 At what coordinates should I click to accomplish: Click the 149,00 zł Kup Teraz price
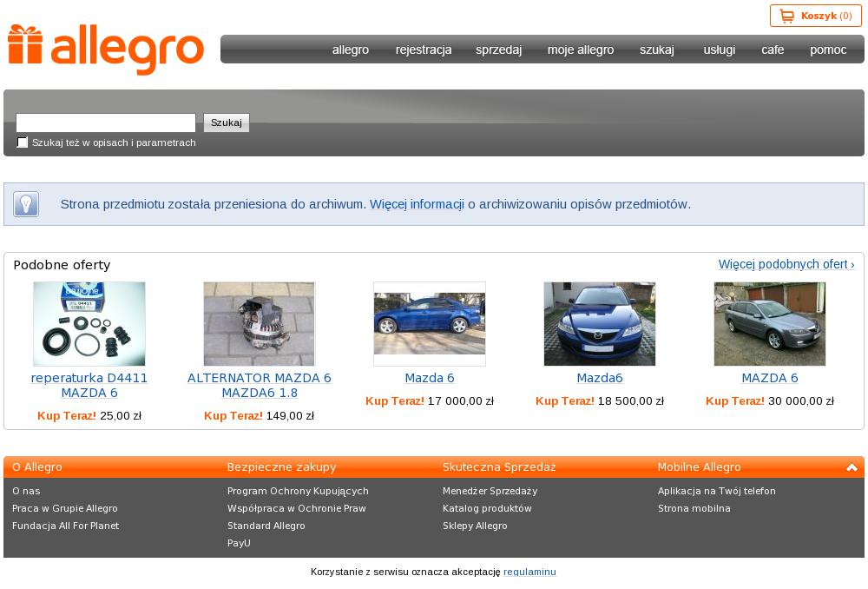(259, 415)
